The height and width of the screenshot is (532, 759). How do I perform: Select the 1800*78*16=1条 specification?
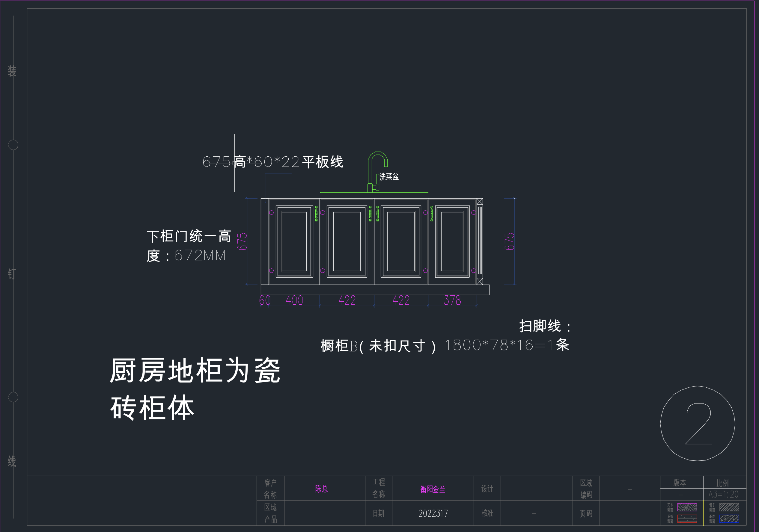507,345
